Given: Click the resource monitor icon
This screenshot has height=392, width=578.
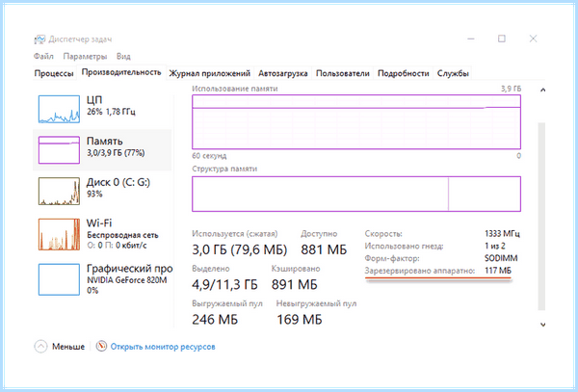Looking at the screenshot, I should pyautogui.click(x=101, y=346).
